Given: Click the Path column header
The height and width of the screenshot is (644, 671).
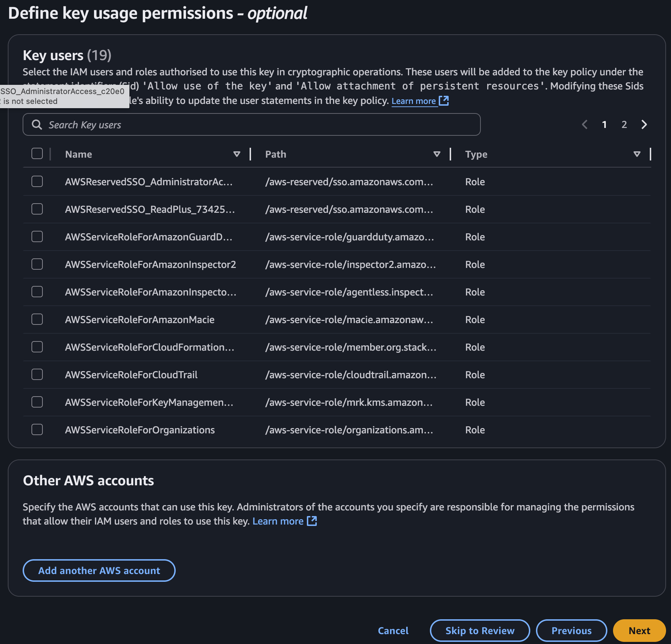Looking at the screenshot, I should pyautogui.click(x=276, y=154).
